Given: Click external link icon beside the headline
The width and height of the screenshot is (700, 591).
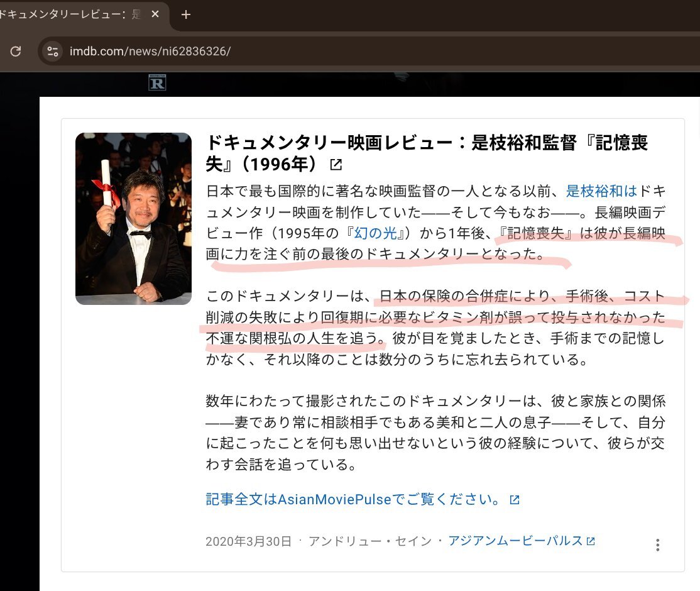Looking at the screenshot, I should (336, 165).
